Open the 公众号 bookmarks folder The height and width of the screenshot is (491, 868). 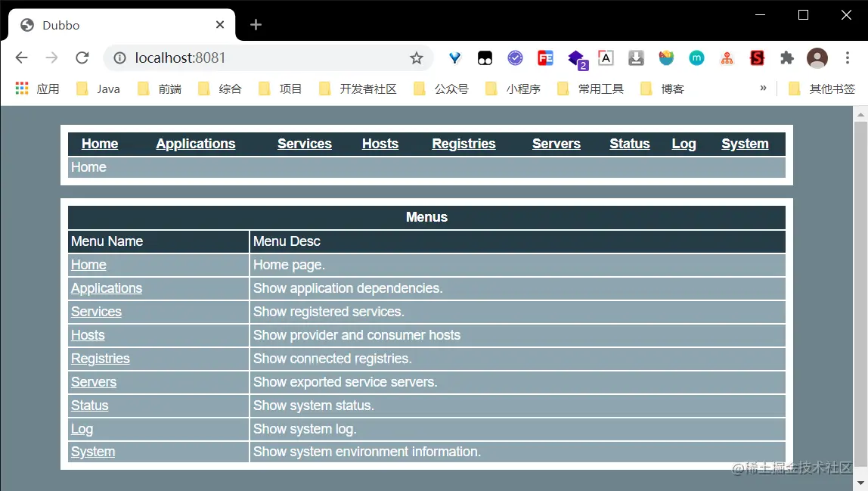(x=442, y=89)
